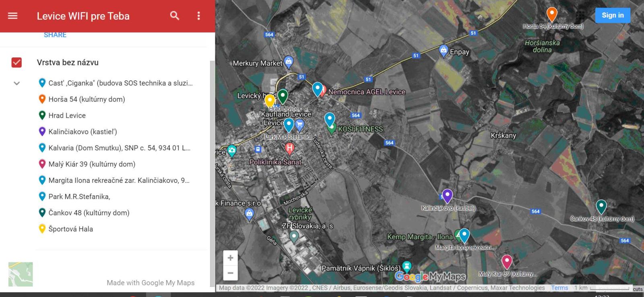Click the Krškany place label
644x297 pixels.
click(x=503, y=135)
